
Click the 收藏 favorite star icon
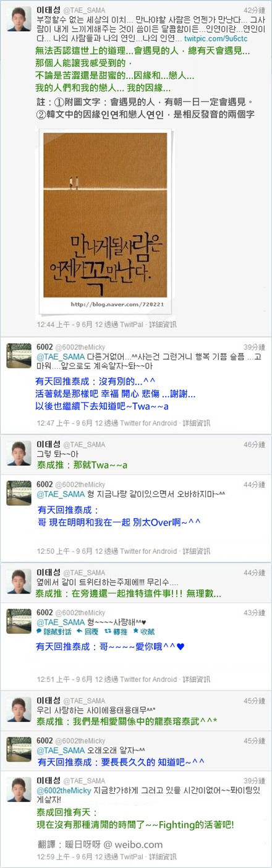(x=135, y=632)
